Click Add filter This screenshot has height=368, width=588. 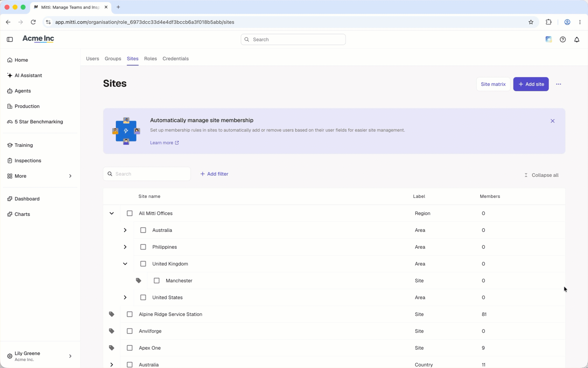(214, 174)
